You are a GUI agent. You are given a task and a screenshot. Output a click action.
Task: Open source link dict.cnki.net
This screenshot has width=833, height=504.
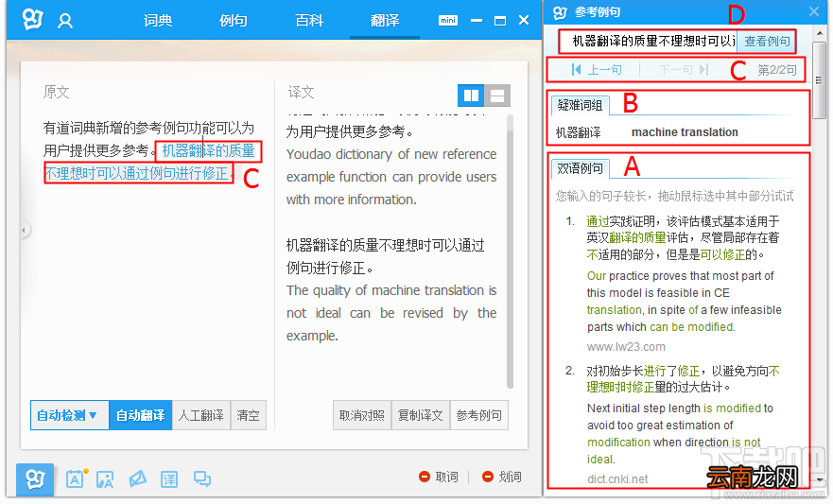click(617, 479)
